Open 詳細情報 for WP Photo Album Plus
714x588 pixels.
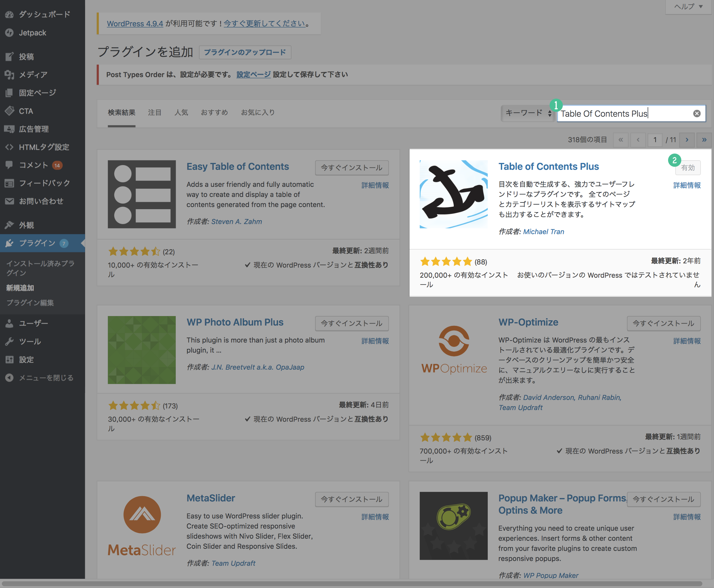375,341
